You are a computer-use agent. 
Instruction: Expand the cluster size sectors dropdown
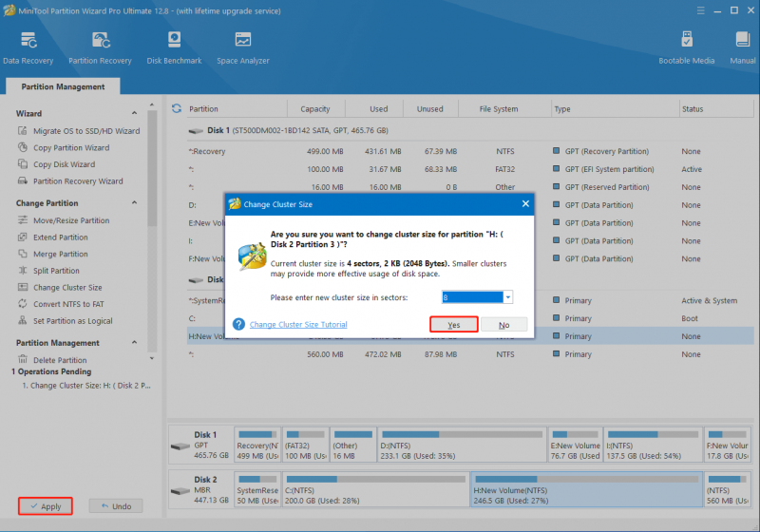tap(507, 297)
